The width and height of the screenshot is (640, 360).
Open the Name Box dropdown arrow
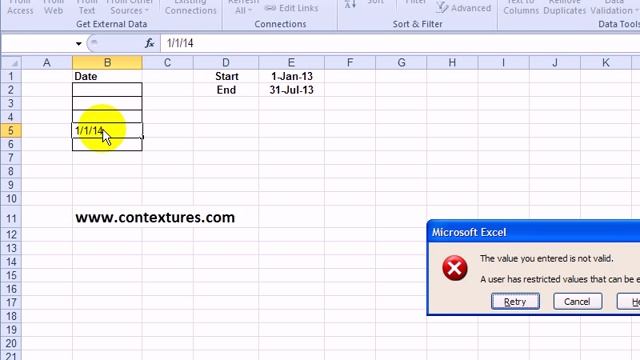(78, 43)
